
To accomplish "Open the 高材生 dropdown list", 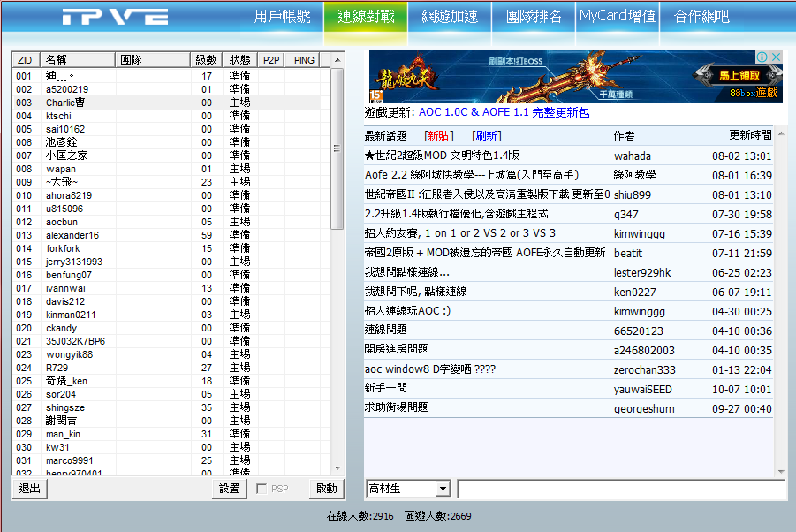I will click(442, 489).
